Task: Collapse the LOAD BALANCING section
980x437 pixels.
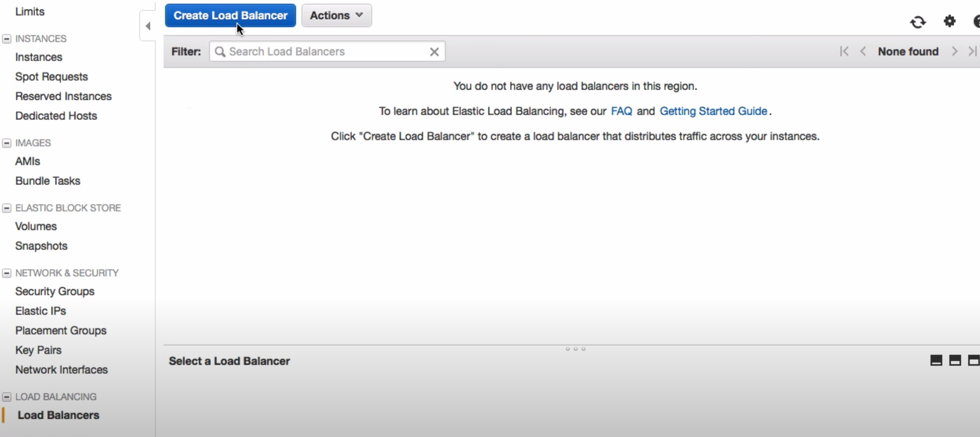Action: [x=7, y=397]
